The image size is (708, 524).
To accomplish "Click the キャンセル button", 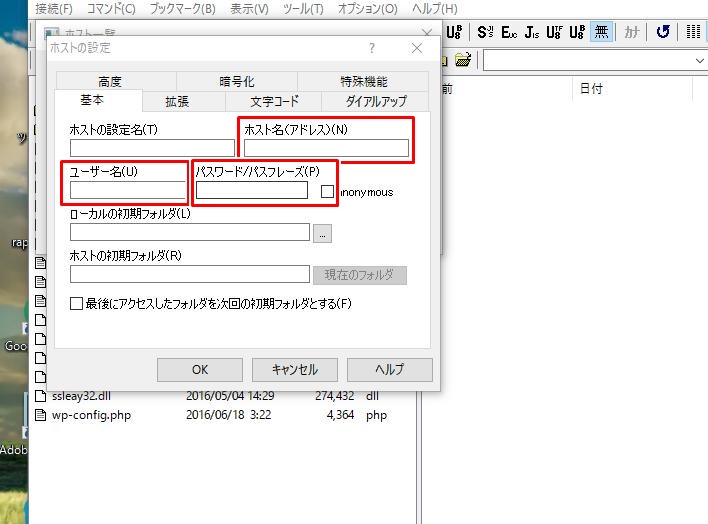I will (294, 370).
